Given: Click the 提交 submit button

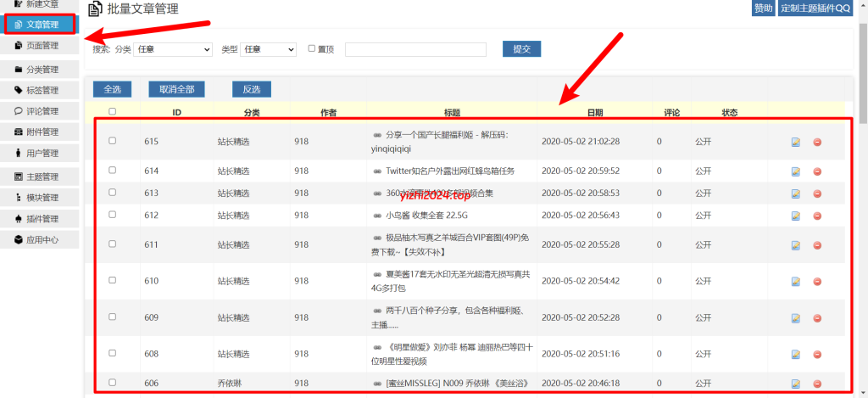Looking at the screenshot, I should [521, 49].
